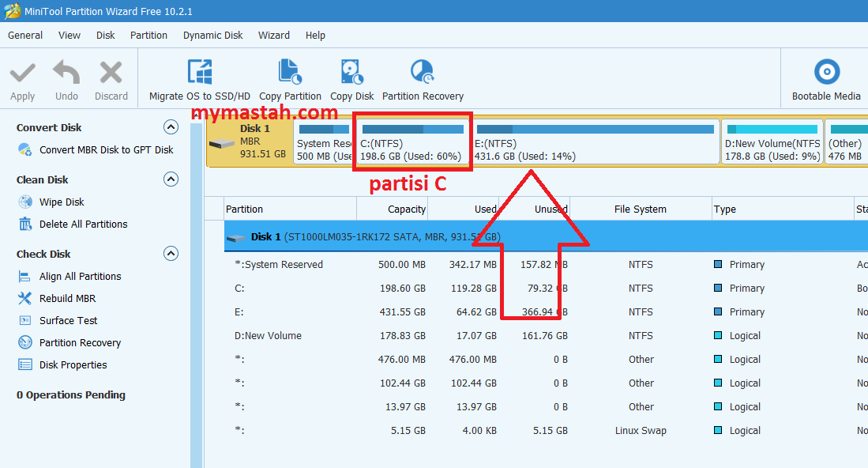
Task: Click the Disk Properties link
Action: click(x=73, y=364)
